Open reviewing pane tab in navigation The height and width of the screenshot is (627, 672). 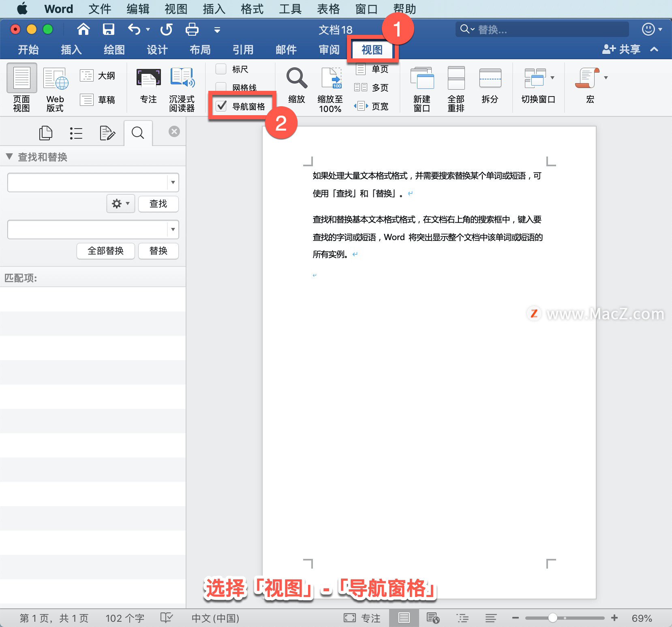coord(107,133)
